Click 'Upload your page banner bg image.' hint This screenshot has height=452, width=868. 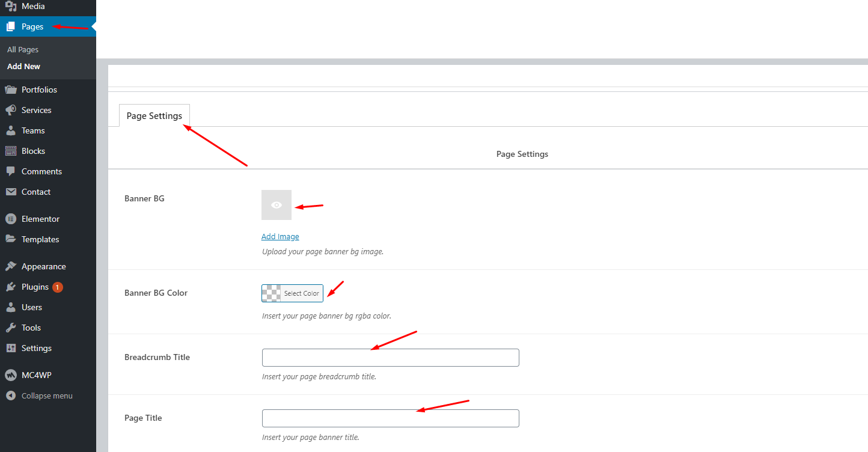point(323,252)
